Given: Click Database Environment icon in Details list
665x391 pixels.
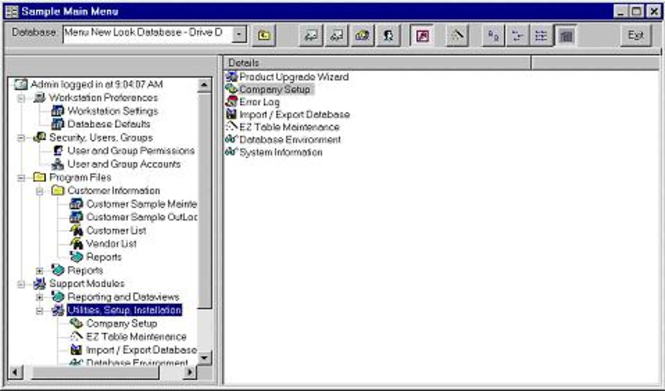Looking at the screenshot, I should [232, 140].
